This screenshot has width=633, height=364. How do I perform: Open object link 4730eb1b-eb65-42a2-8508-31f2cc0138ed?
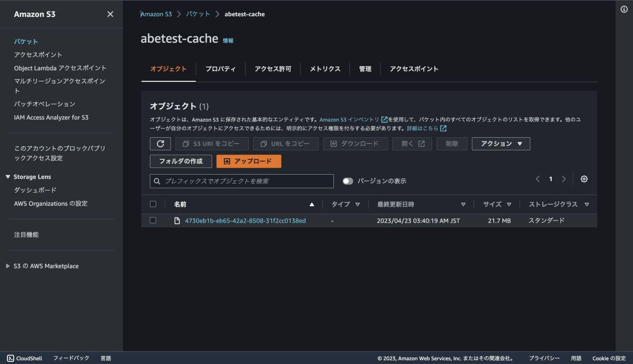[x=245, y=221]
